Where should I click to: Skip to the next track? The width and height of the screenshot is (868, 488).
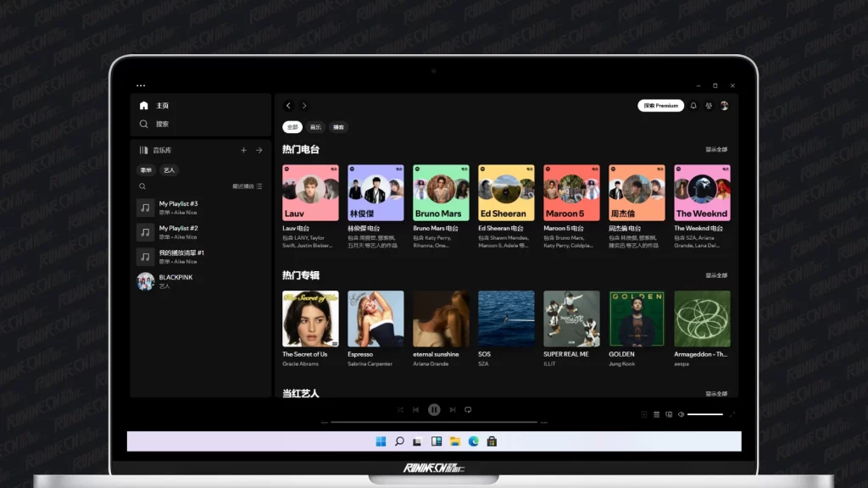452,410
